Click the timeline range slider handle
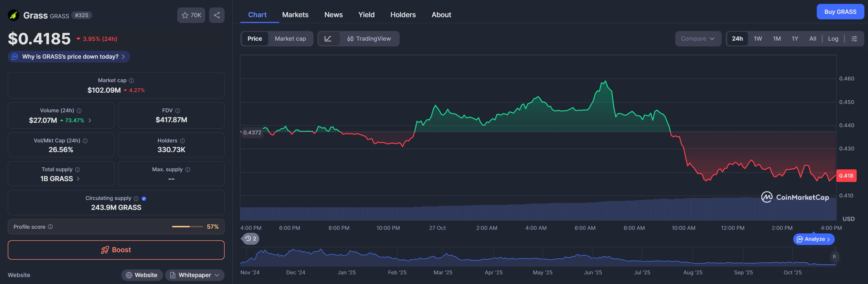868x284 pixels. (834, 256)
